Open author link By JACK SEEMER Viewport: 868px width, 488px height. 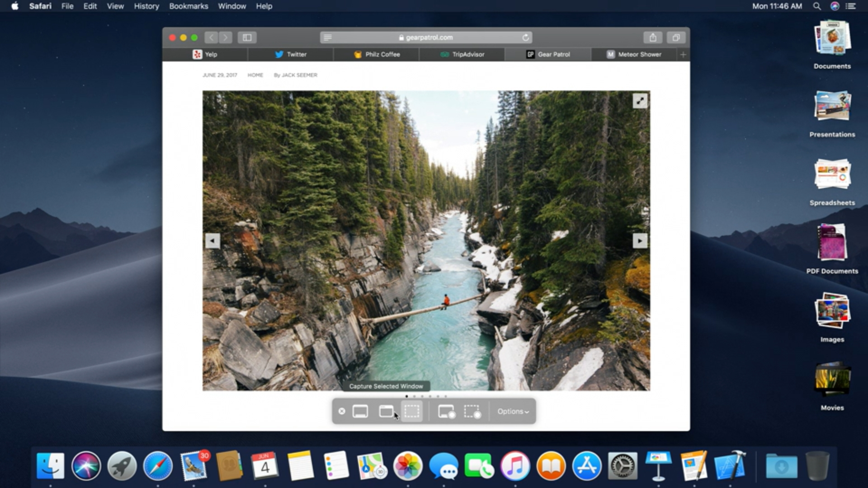(295, 75)
